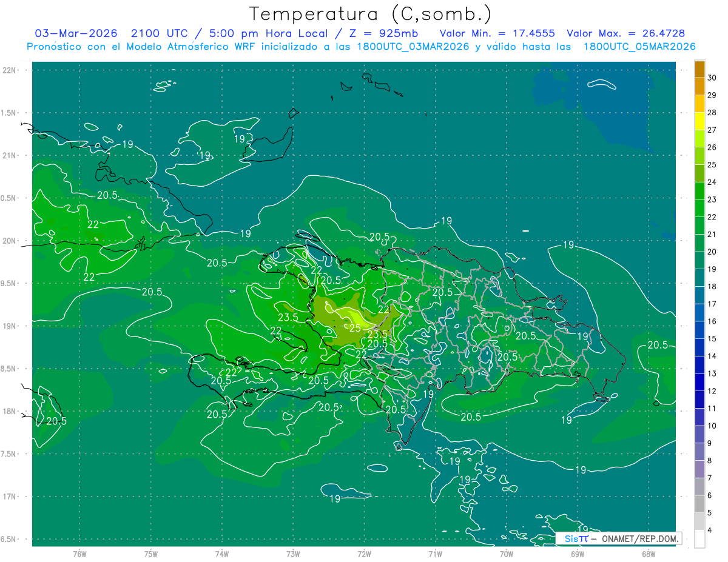Click the colorbar label '11'
This screenshot has width=728, height=562.
pyautogui.click(x=712, y=408)
